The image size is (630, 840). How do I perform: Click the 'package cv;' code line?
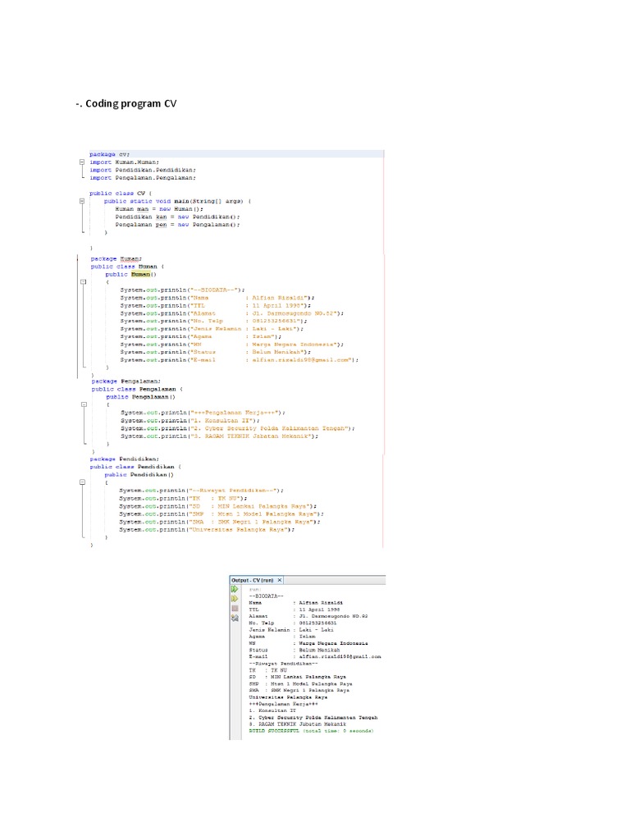pyautogui.click(x=109, y=154)
